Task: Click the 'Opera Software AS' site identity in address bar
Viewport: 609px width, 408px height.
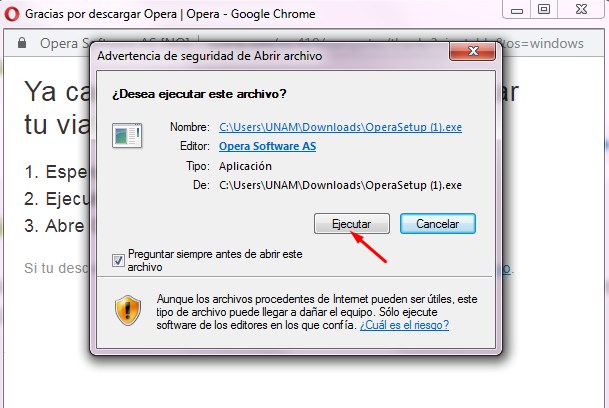Action: [64, 44]
